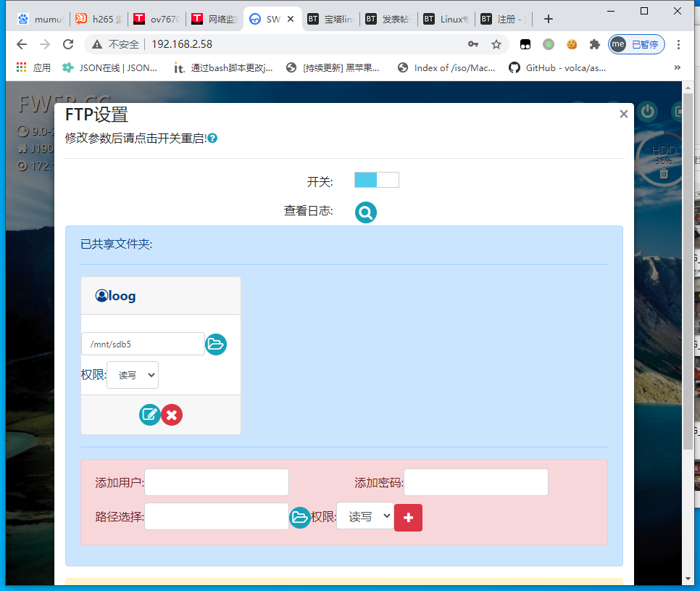This screenshot has width=700, height=591.
Task: Click the edit icon for user loog
Action: coord(150,415)
